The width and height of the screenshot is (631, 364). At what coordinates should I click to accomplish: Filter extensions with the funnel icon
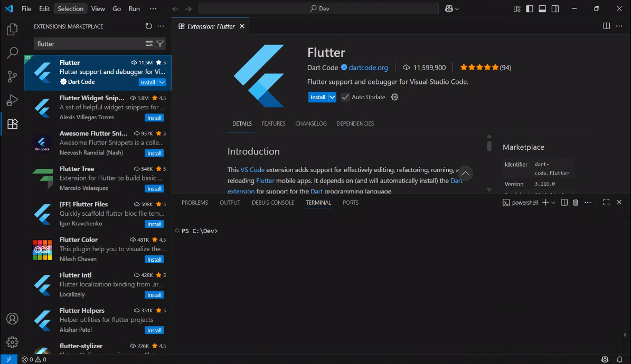(x=160, y=43)
